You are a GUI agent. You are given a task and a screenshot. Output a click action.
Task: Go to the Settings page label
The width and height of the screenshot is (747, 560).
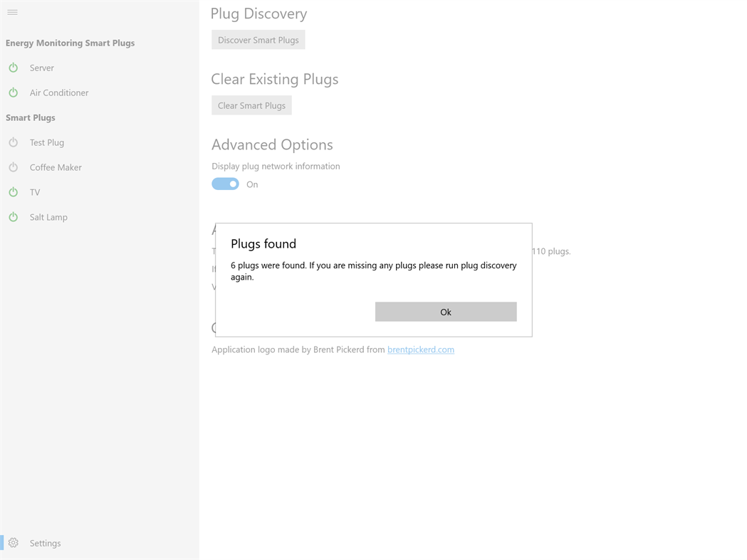click(x=45, y=543)
